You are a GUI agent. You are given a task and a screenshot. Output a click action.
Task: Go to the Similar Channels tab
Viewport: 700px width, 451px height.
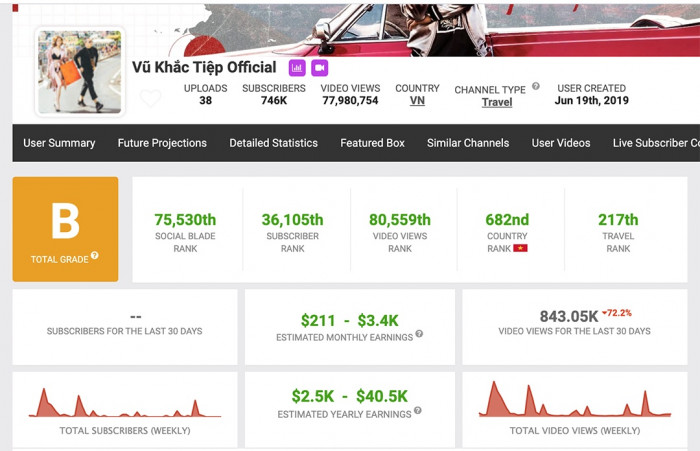pyautogui.click(x=468, y=143)
